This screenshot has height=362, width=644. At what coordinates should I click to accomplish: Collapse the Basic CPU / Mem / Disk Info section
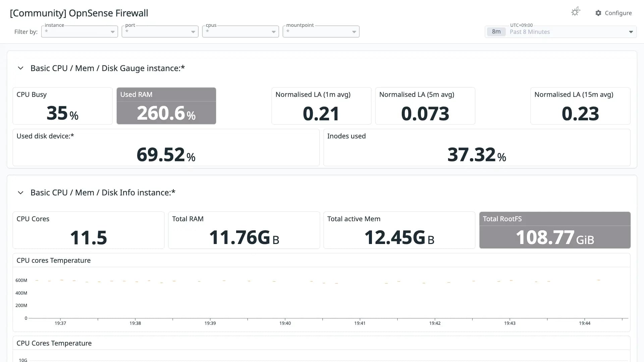[20, 192]
